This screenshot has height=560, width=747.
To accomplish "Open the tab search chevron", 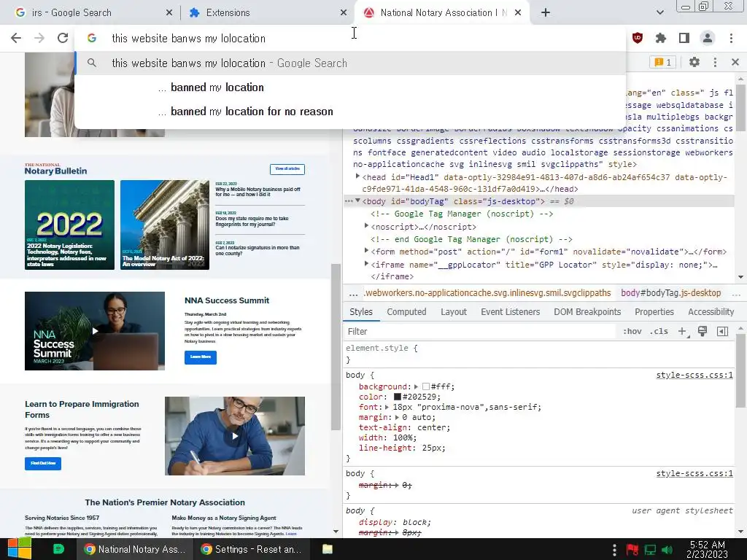I will (659, 13).
